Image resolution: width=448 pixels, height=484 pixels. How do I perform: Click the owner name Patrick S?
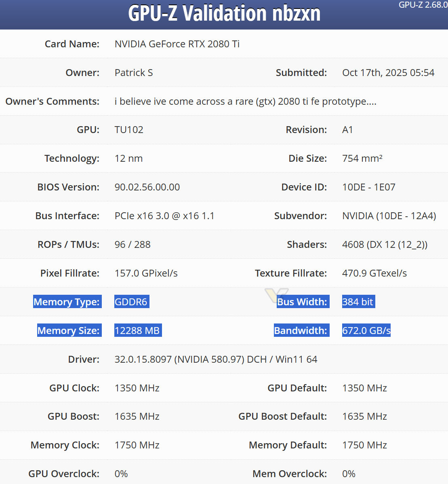click(133, 73)
